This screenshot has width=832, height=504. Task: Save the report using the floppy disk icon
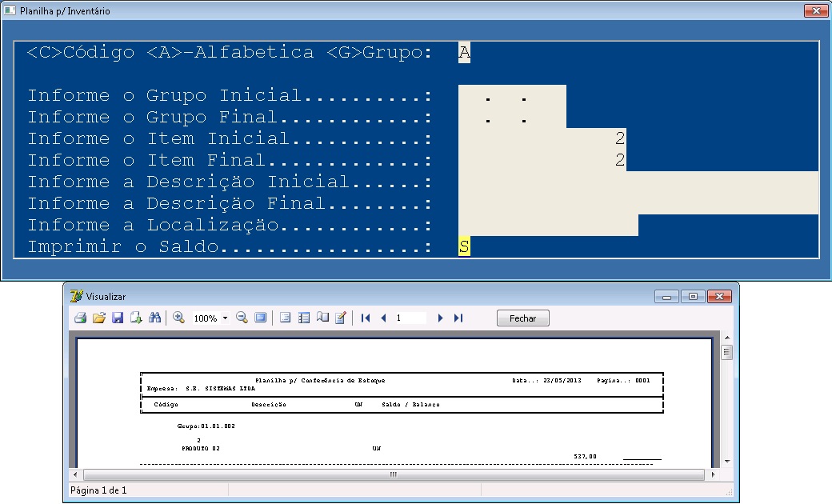tap(118, 318)
